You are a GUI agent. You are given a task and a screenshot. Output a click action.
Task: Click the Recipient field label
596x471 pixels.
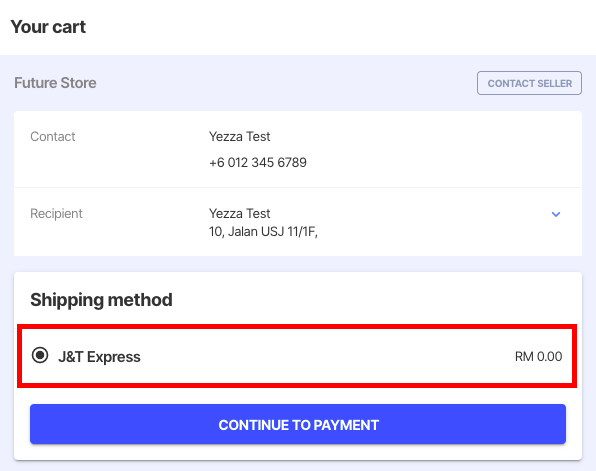click(56, 214)
